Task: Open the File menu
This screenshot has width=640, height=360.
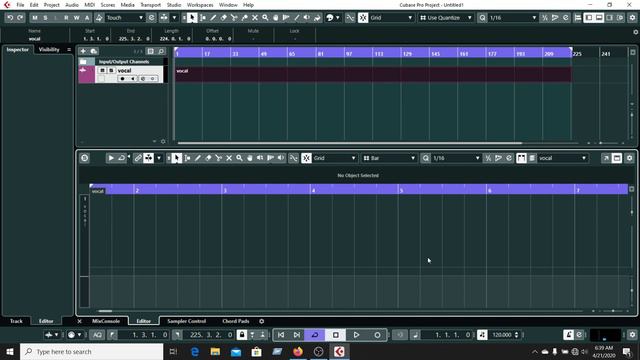Action: tap(20, 5)
